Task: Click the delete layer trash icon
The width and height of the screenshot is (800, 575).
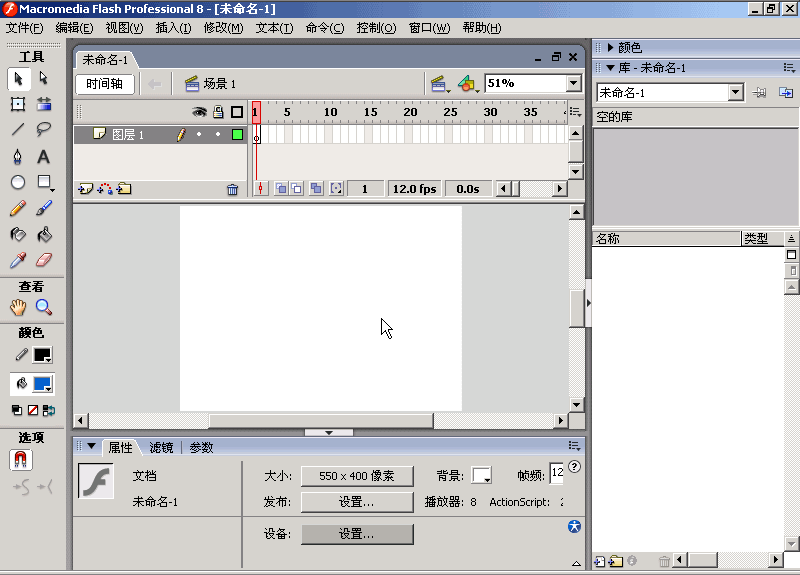Action: (232, 189)
